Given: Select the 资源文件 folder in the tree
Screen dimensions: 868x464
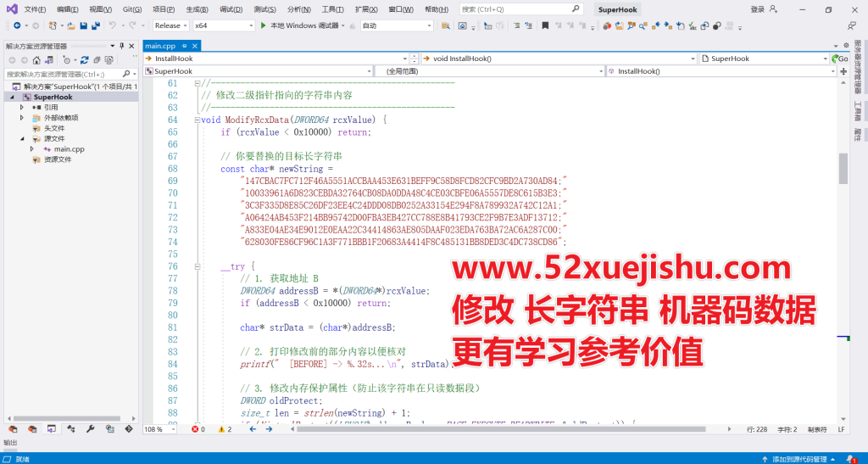Looking at the screenshot, I should 58,159.
